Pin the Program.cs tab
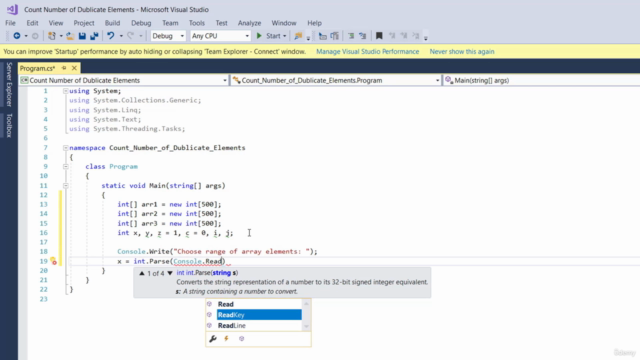 tap(64, 68)
